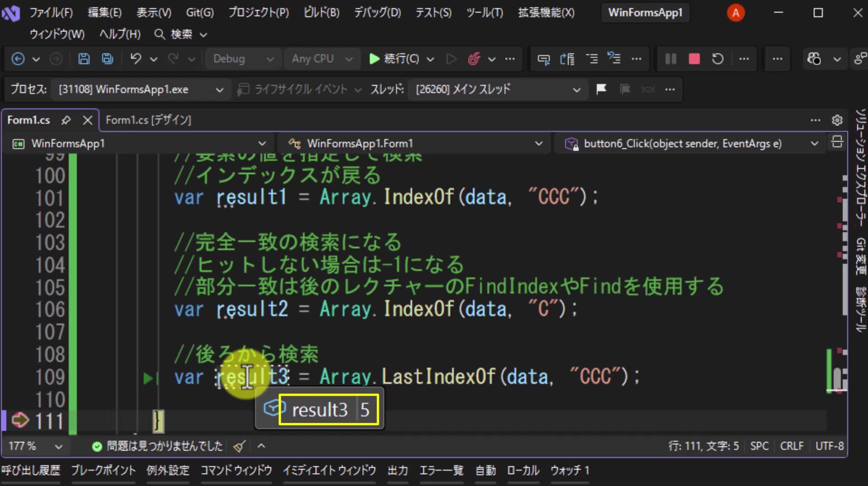
Task: Open editor settings gear icon
Action: pos(837,120)
